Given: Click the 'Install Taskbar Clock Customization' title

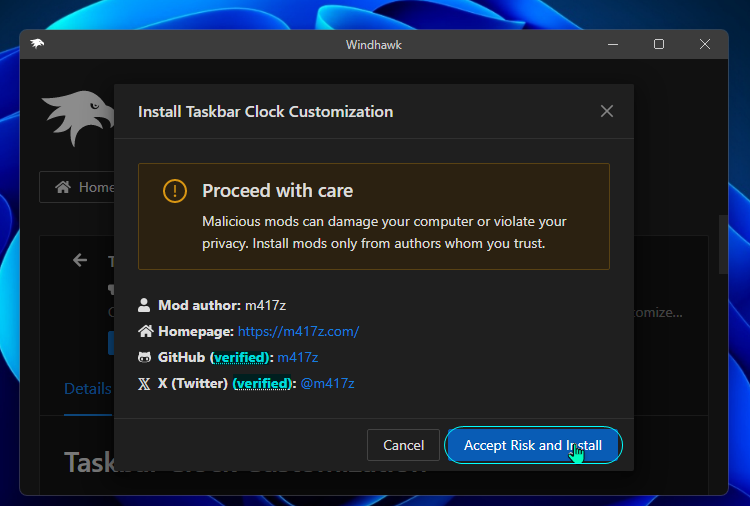Looking at the screenshot, I should coord(265,111).
